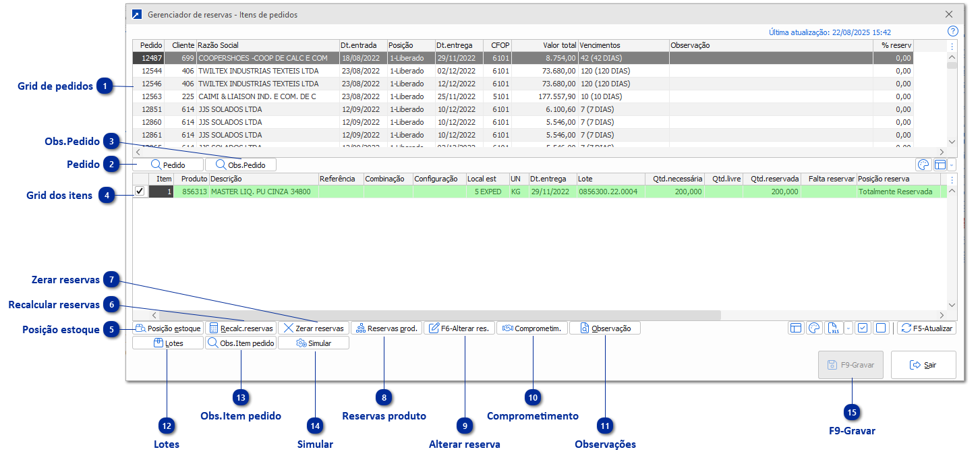
Task: Click the color palette icon beside XLS export
Action: 815,328
